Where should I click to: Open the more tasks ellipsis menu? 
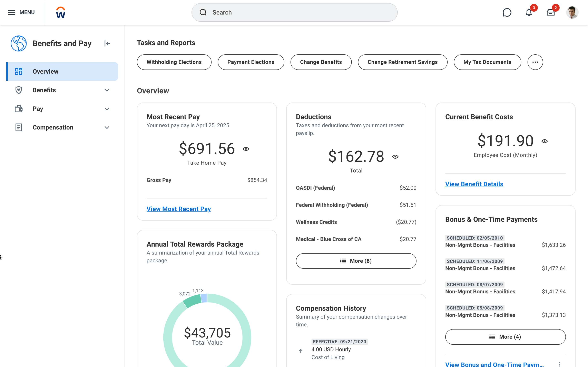pyautogui.click(x=535, y=62)
